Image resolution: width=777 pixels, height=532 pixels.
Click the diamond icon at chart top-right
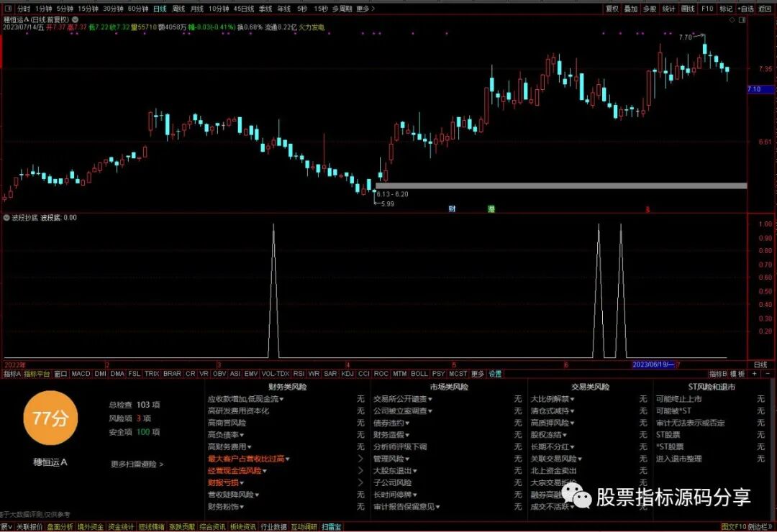732,20
